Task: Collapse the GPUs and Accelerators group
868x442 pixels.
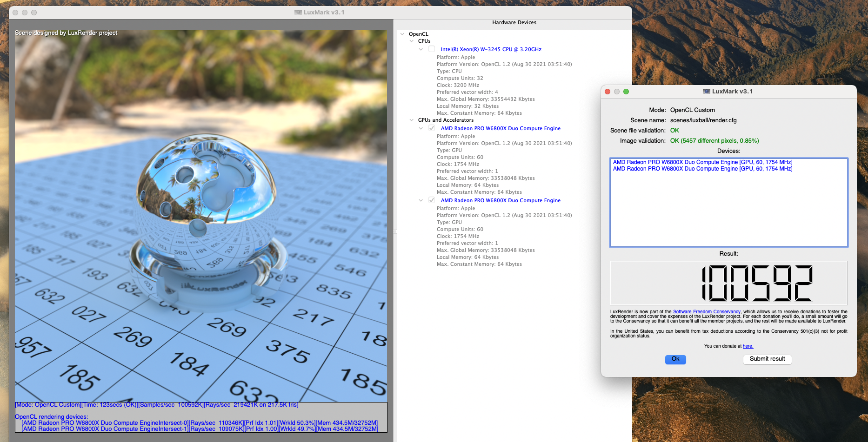Action: click(x=411, y=120)
